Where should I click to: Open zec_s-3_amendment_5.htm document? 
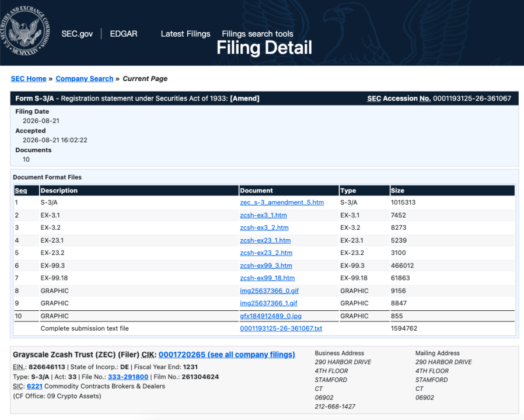282,202
